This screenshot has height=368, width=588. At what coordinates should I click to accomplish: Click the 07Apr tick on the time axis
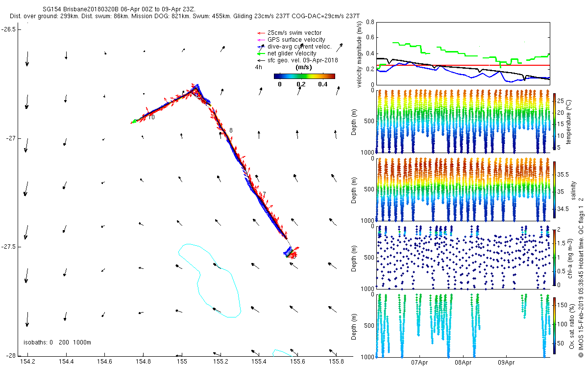(x=420, y=363)
